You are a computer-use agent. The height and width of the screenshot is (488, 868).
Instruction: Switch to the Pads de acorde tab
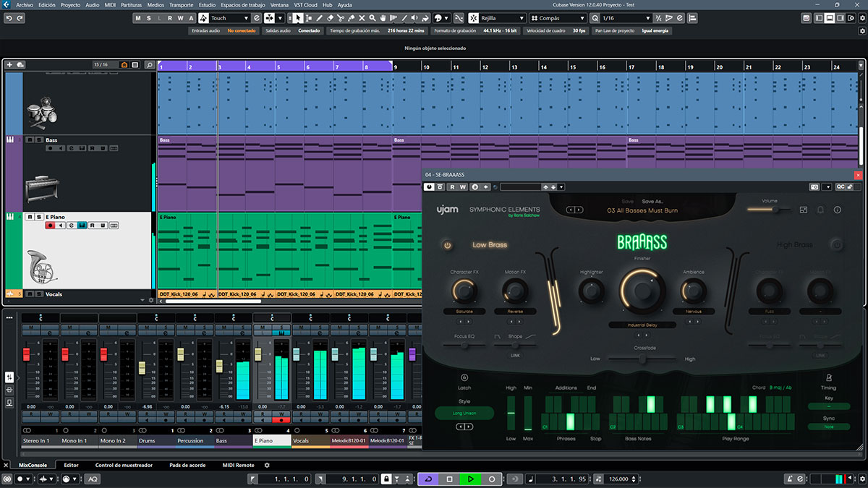click(187, 466)
